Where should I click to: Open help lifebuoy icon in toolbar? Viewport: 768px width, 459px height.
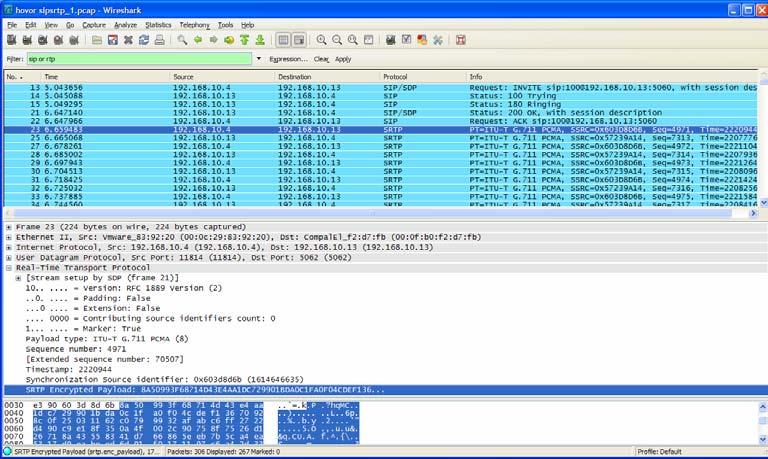(460, 40)
